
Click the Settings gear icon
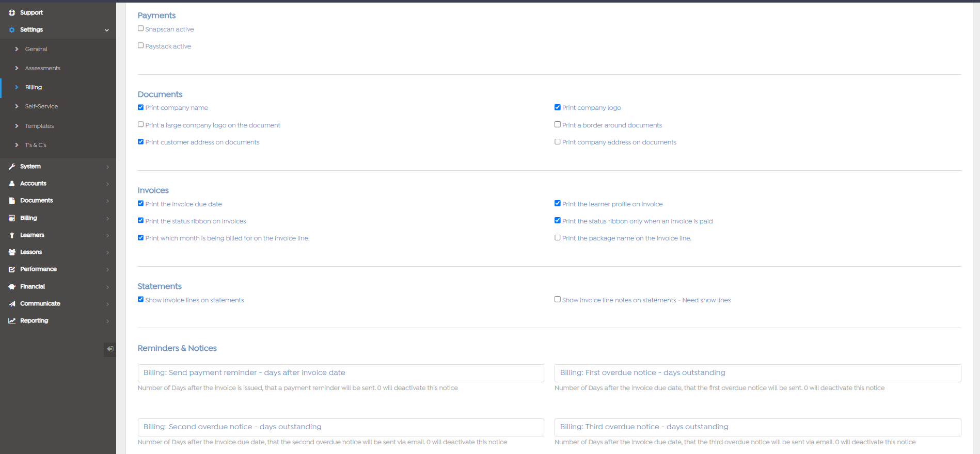[12, 30]
